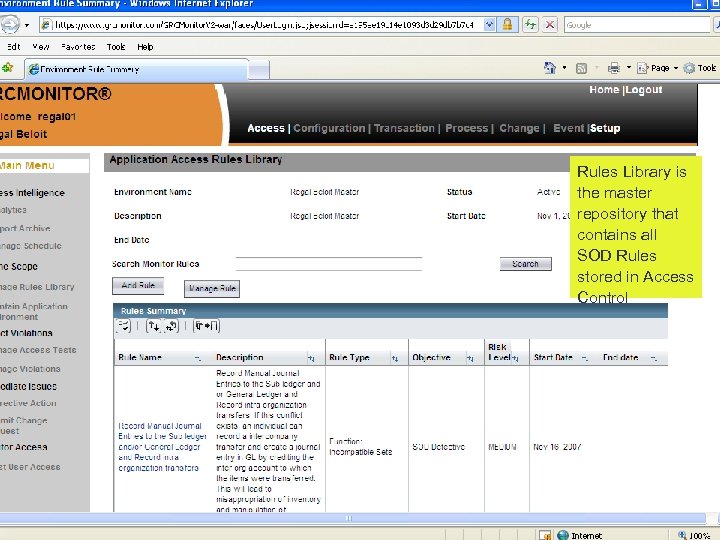The image size is (720, 540).
Task: Click the Search button
Action: pos(526,264)
